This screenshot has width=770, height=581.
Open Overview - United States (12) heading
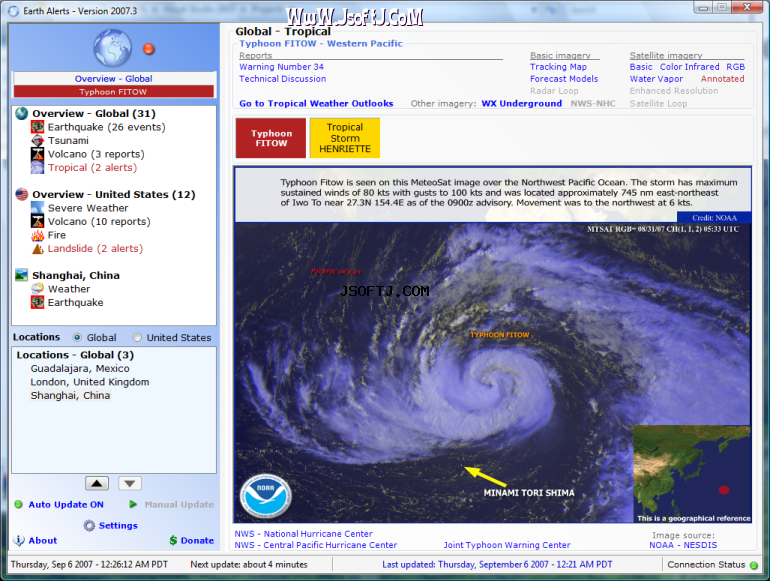[x=114, y=194]
